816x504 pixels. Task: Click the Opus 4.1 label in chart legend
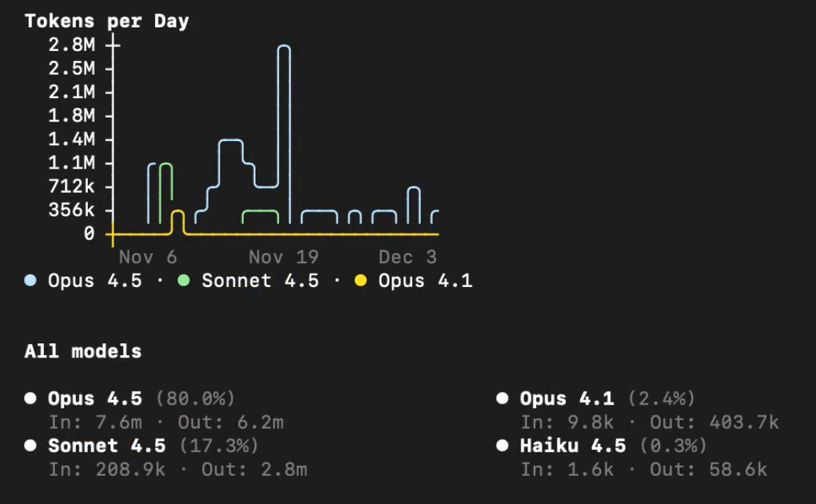426,281
